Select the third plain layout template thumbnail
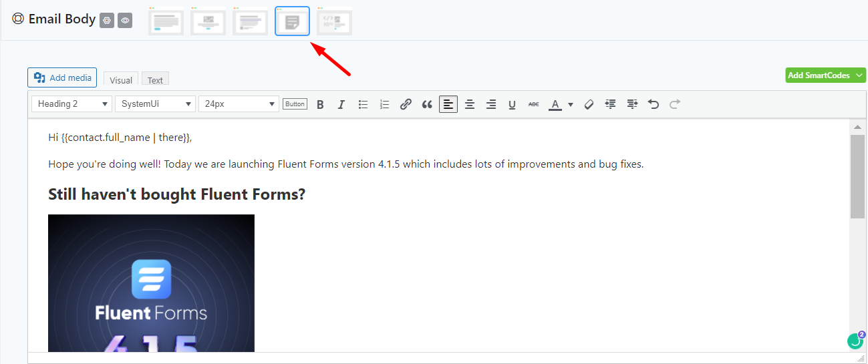Viewport: 868px width, 364px height. click(x=250, y=21)
